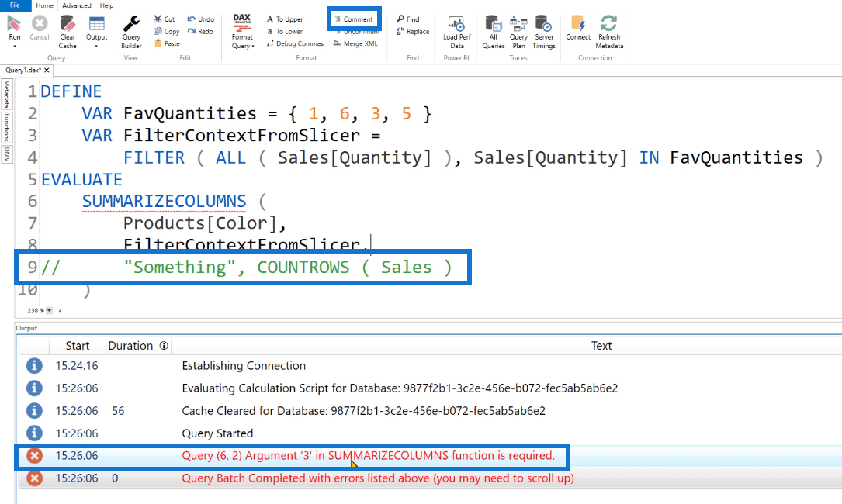Undo the last edit
This screenshot has width=842, height=504.
coord(200,19)
